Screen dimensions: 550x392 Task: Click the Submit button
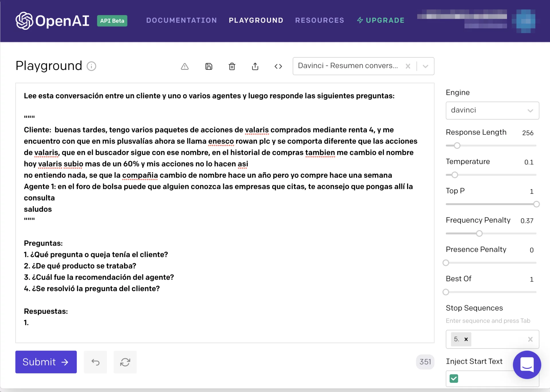pyautogui.click(x=46, y=362)
